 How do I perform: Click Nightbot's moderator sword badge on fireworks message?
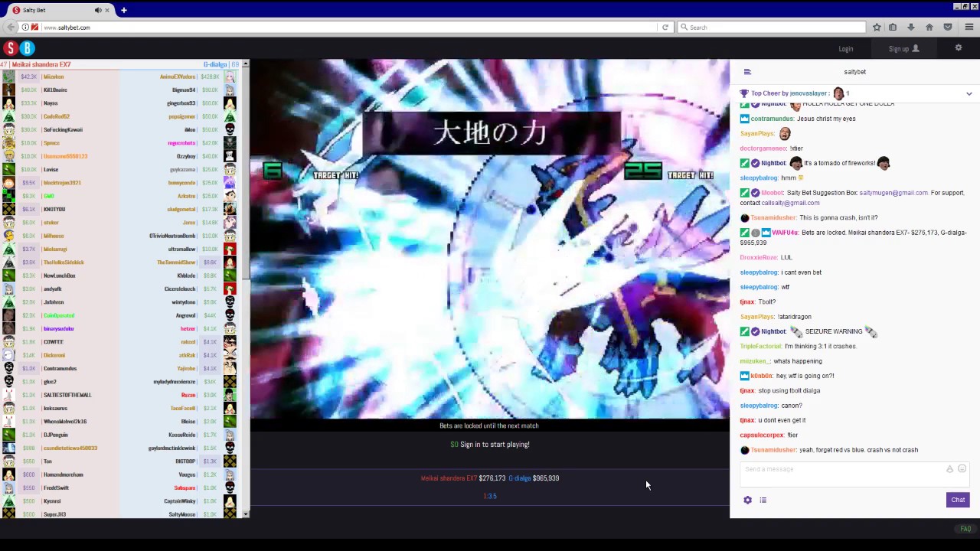(744, 163)
